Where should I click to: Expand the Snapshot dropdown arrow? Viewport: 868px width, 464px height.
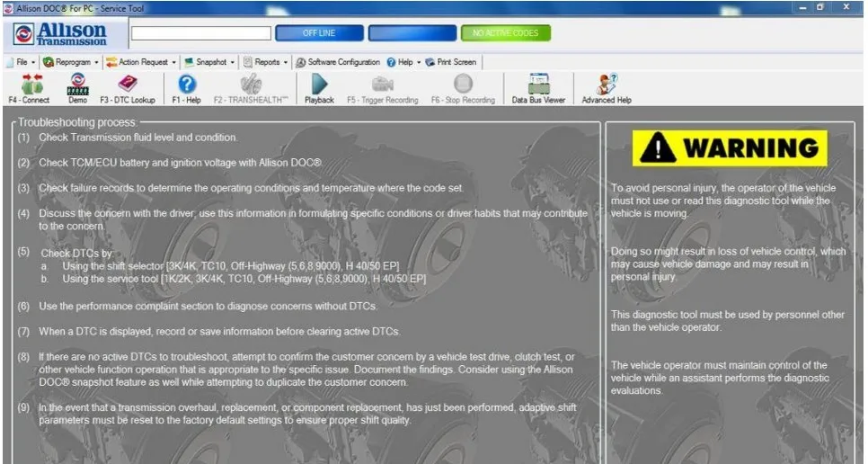point(233,63)
